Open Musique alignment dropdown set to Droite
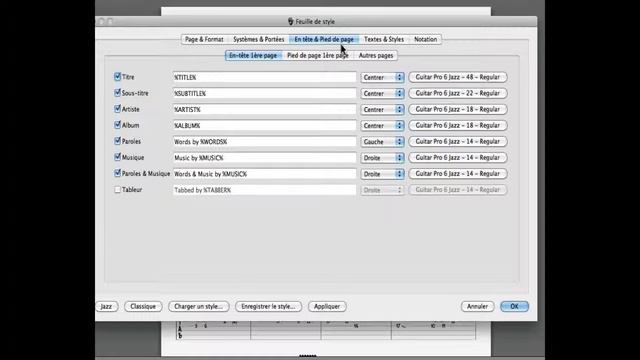 pyautogui.click(x=382, y=158)
